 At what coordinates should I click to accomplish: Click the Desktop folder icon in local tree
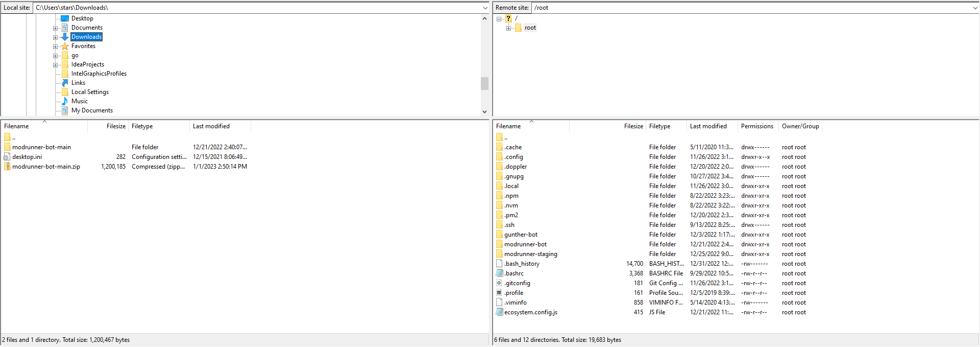[x=65, y=18]
